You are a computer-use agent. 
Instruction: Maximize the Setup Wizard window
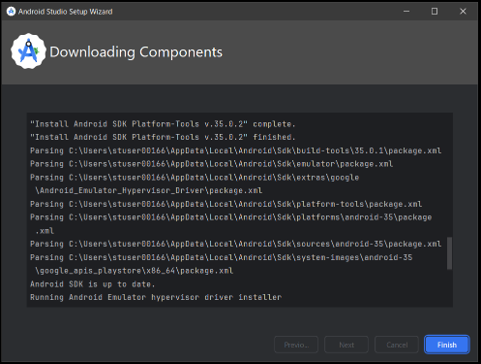[434, 11]
